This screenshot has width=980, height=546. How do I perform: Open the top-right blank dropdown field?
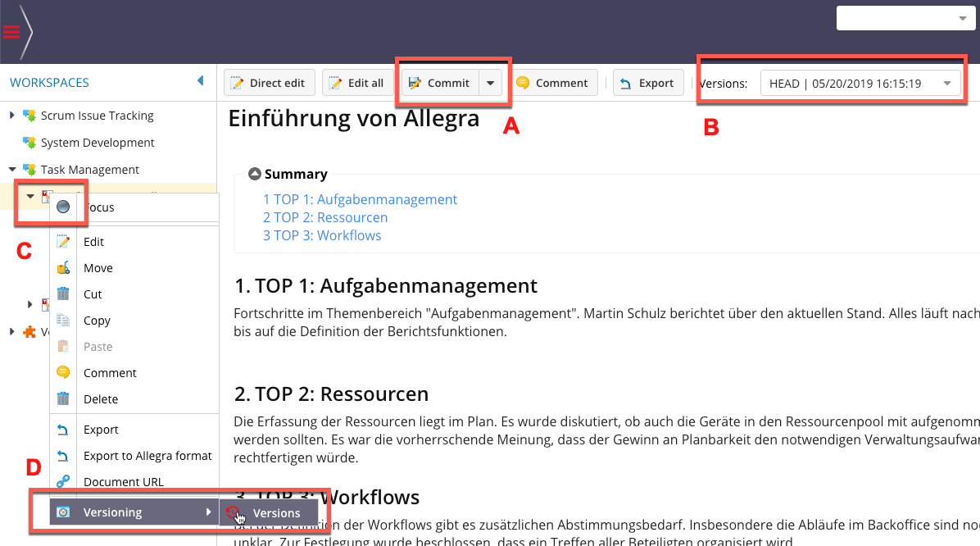[902, 18]
